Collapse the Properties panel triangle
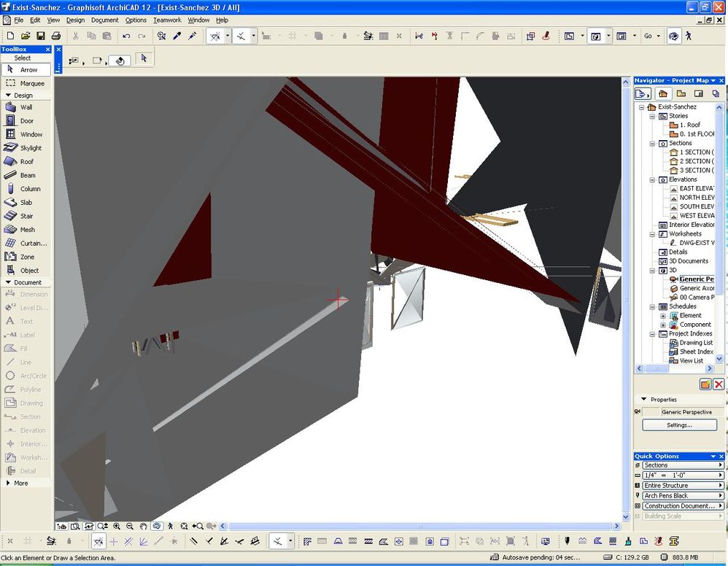Image resolution: width=728 pixels, height=566 pixels. click(x=643, y=399)
